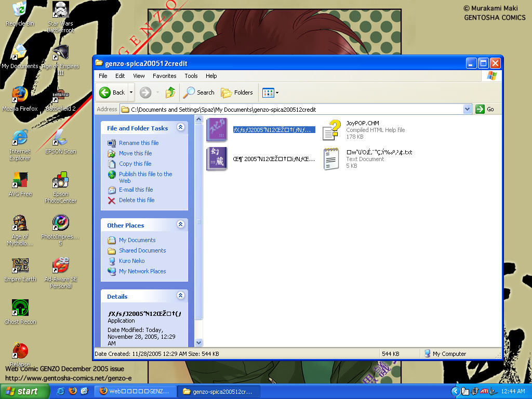This screenshot has height=399, width=532.
Task: Open the Favorites menu
Action: coord(164,76)
